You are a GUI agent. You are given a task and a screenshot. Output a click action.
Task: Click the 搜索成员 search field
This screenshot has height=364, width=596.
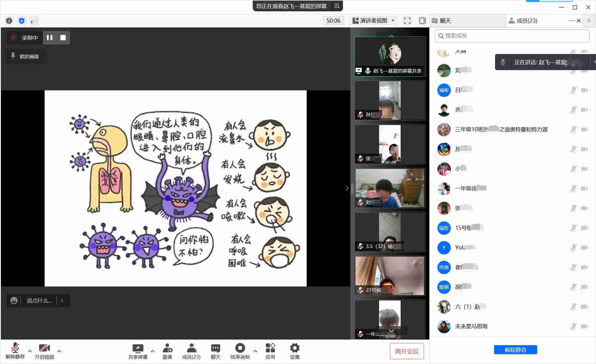pyautogui.click(x=512, y=36)
